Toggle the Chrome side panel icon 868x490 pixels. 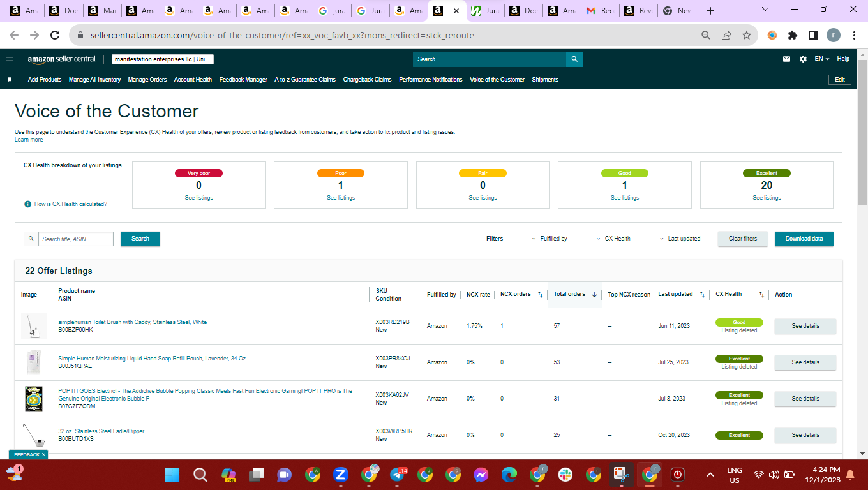click(812, 35)
